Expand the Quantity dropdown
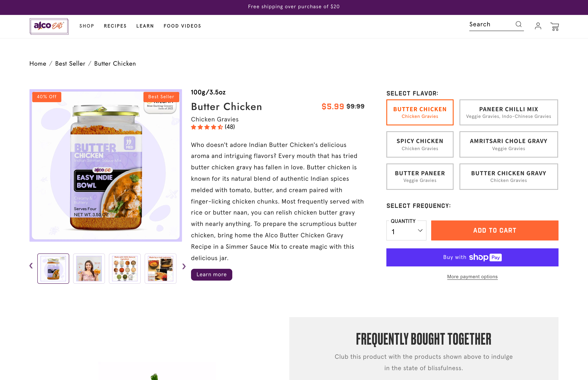Screen dimensions: 588x380 406,231
